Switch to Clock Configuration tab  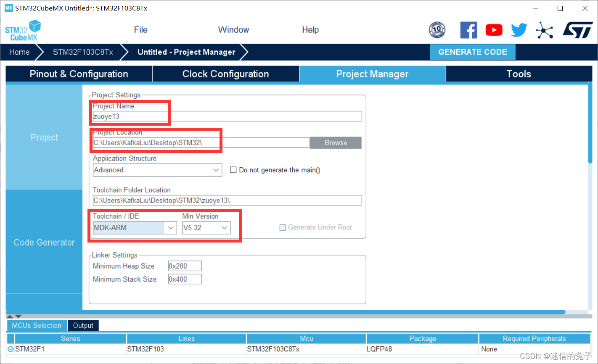tap(225, 74)
